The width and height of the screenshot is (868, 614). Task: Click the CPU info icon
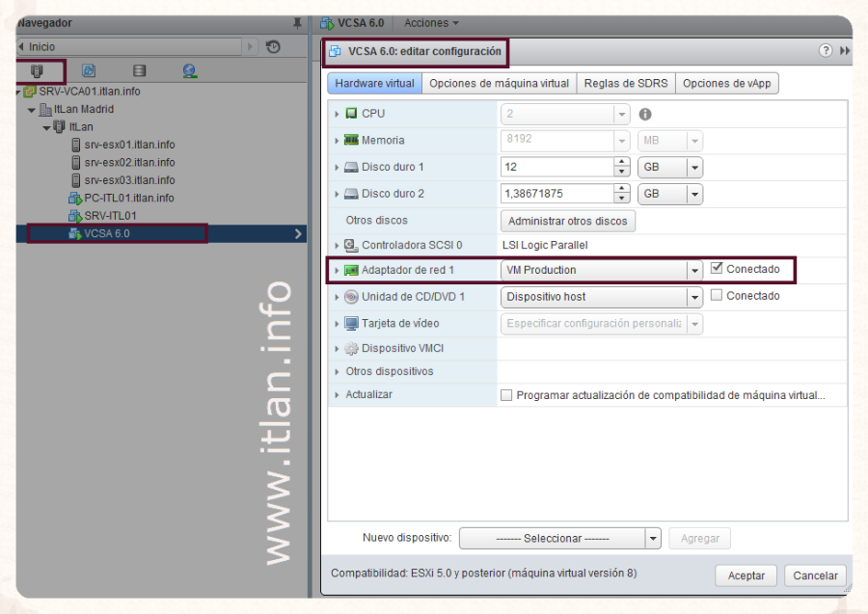(645, 114)
